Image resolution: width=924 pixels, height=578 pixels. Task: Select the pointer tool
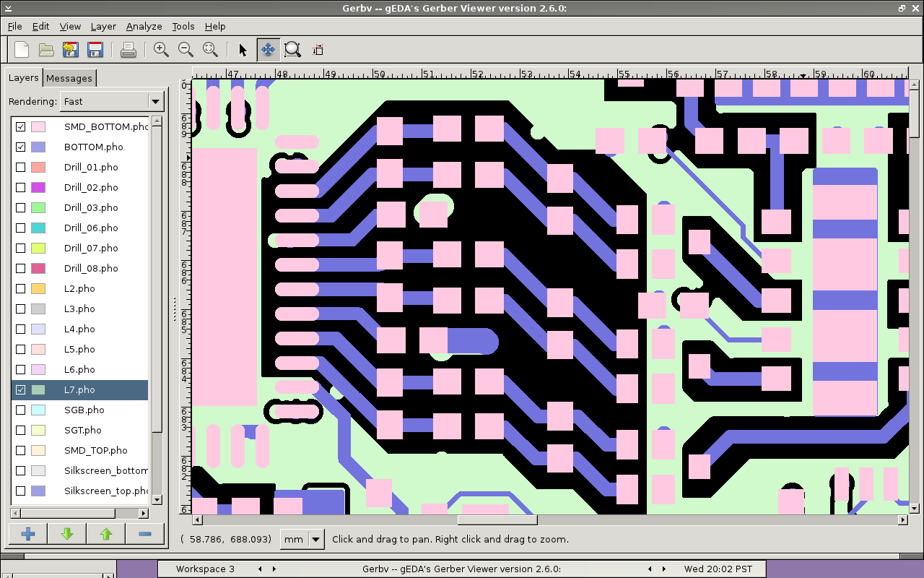tap(243, 50)
